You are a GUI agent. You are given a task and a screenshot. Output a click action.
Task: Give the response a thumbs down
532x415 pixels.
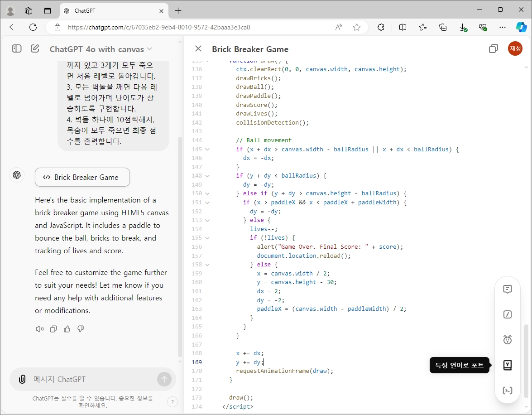point(81,329)
